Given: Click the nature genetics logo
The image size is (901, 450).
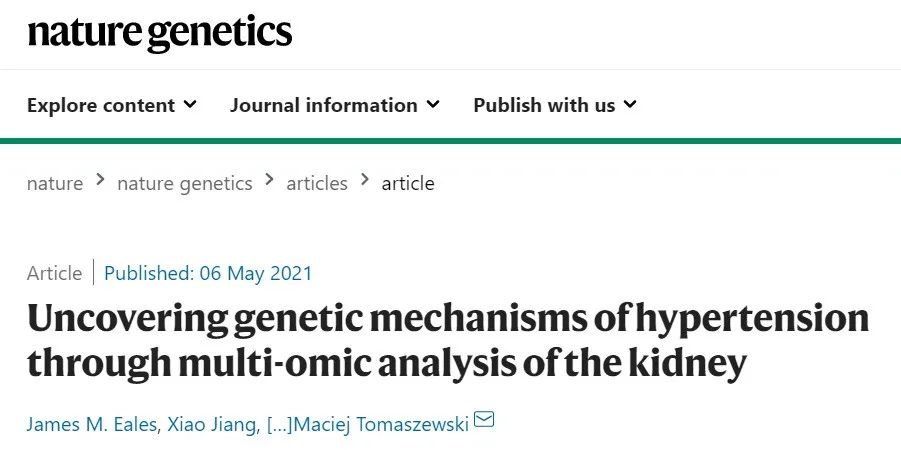Looking at the screenshot, I should (160, 34).
